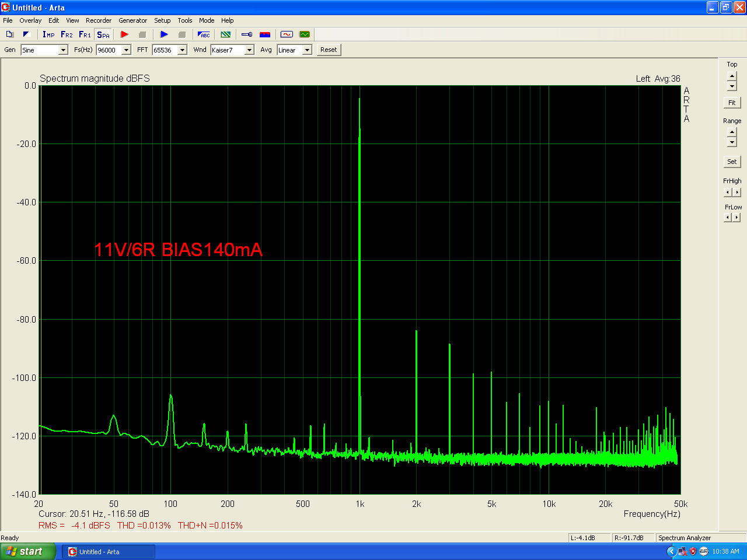Click the red waveform time-record icon

click(287, 34)
